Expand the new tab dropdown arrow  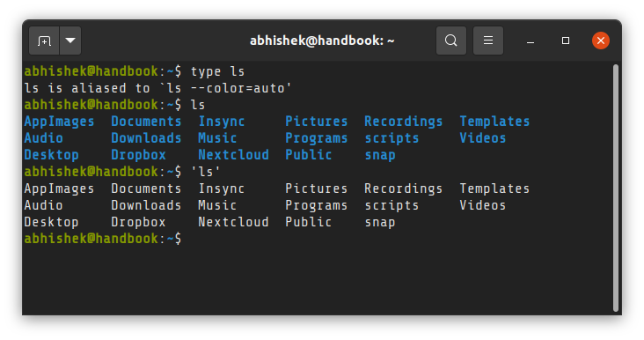point(70,41)
